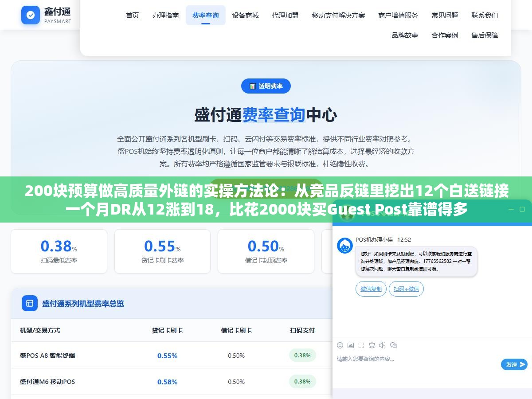
Task: Click the 鑫付通 PAYSMART logo icon
Action: (31, 15)
